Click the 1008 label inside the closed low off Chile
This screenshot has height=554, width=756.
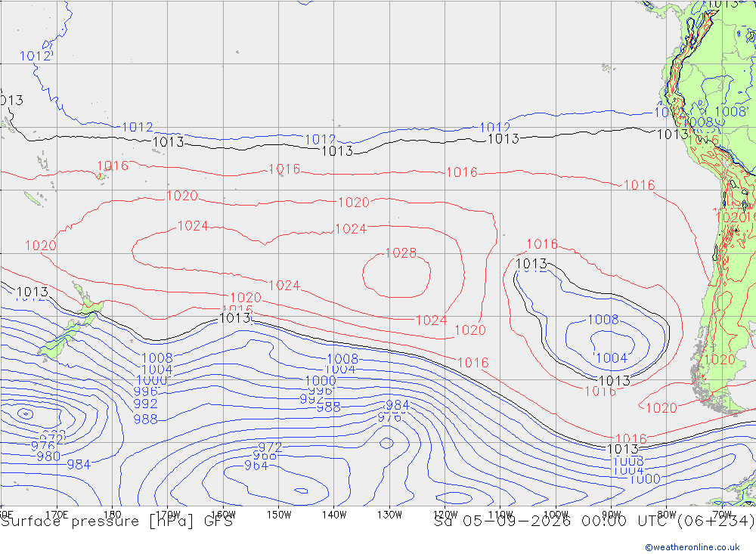tap(603, 319)
